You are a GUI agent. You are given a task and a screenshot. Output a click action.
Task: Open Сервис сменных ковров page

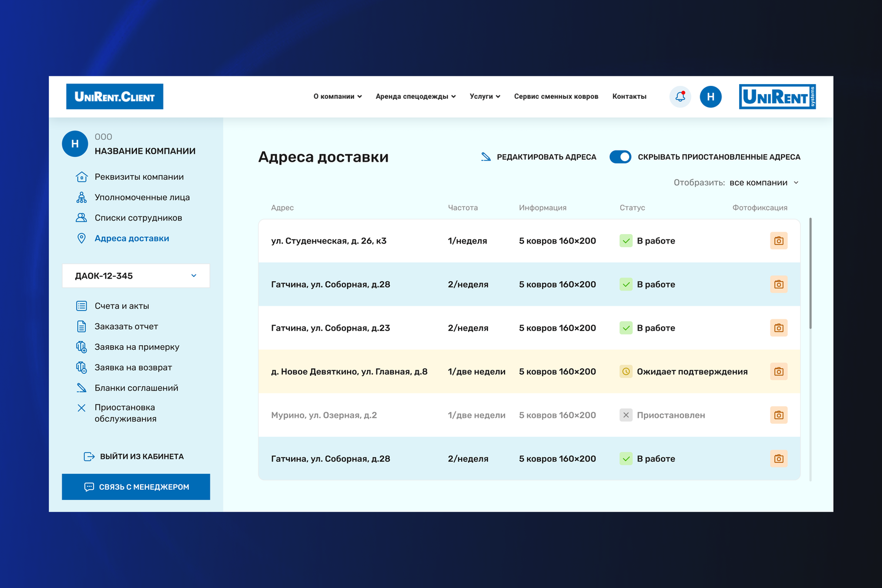(x=556, y=96)
